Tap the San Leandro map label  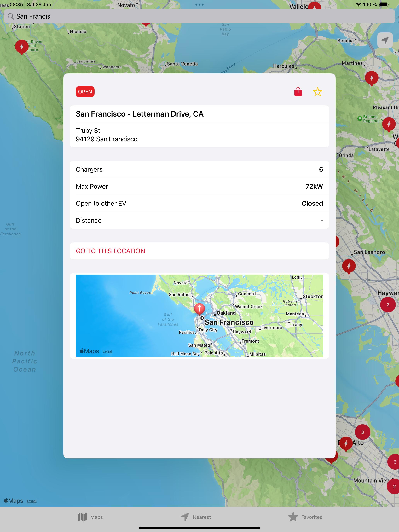tap(369, 252)
